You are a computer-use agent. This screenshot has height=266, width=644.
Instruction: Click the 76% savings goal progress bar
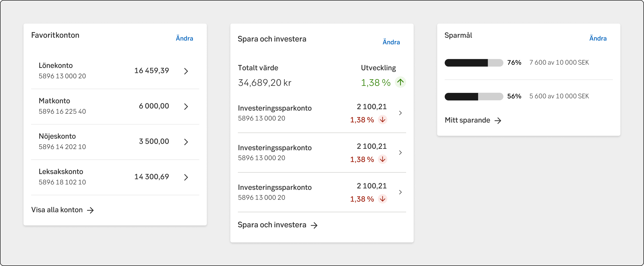point(474,63)
